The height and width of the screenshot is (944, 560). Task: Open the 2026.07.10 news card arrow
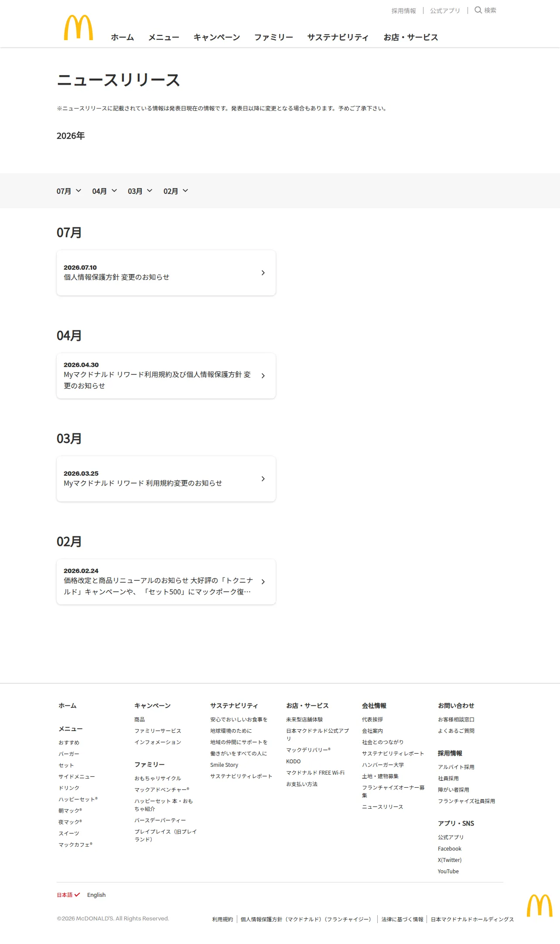click(x=263, y=273)
